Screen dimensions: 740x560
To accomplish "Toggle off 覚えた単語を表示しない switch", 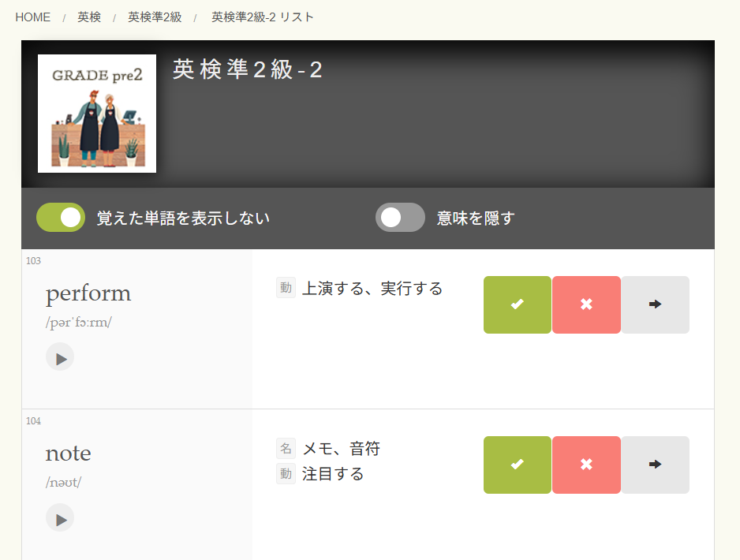I will point(61,218).
